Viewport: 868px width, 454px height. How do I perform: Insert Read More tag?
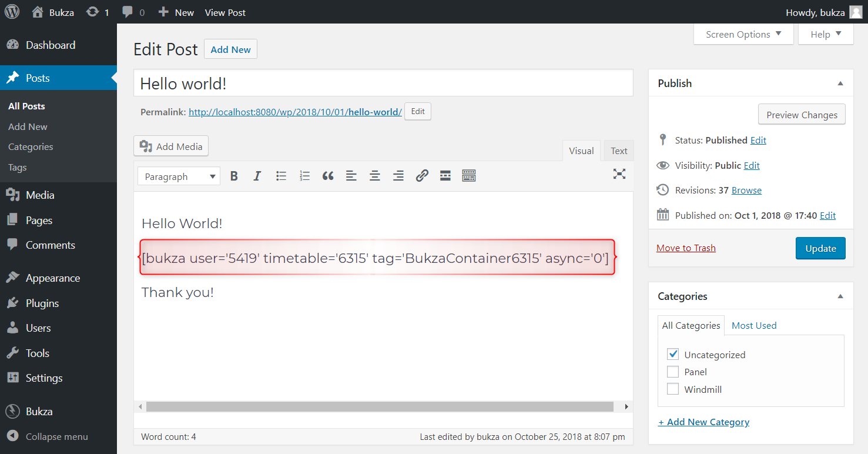[445, 176]
